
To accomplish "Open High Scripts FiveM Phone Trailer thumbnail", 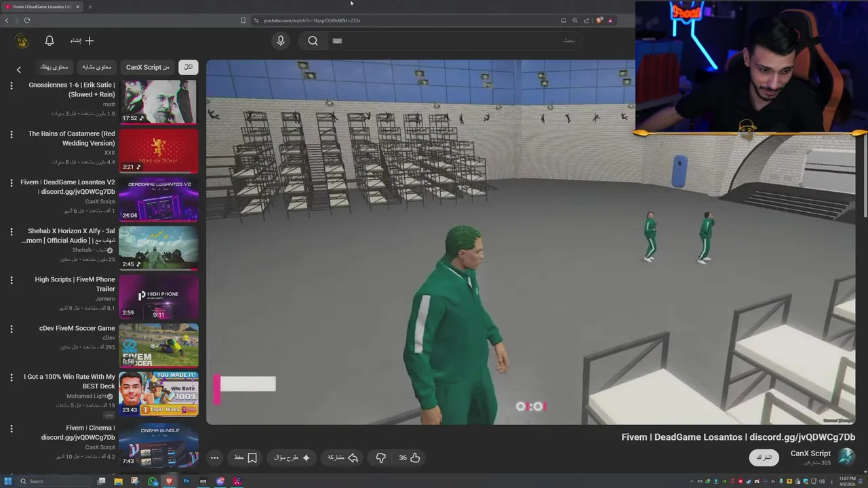I will tap(159, 297).
